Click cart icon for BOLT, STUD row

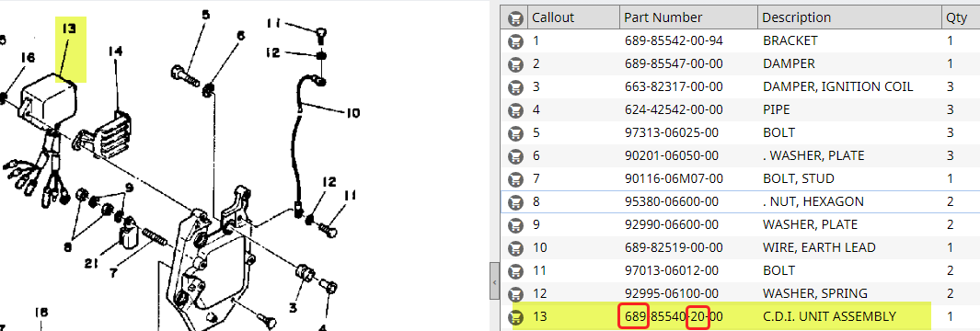click(x=515, y=179)
